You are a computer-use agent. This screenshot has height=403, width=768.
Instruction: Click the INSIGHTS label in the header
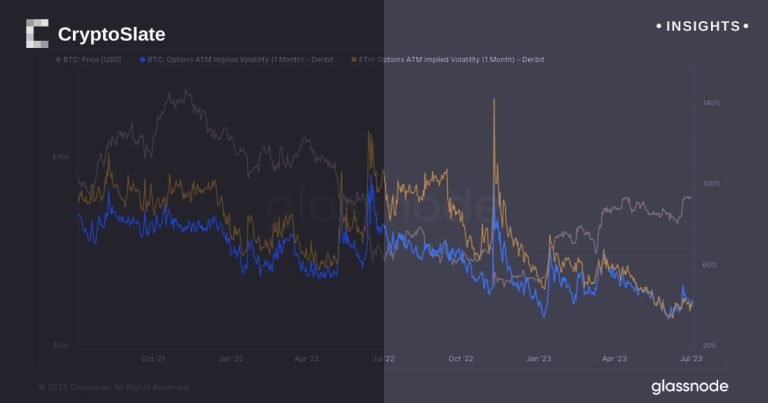click(702, 26)
